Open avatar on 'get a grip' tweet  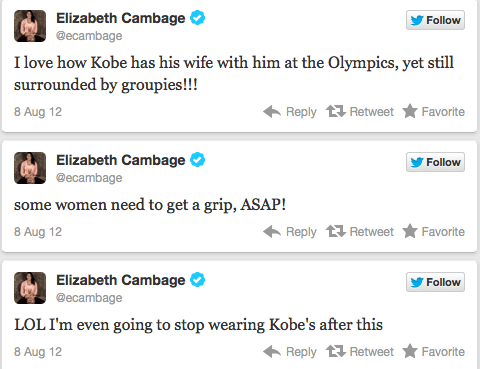click(x=30, y=168)
